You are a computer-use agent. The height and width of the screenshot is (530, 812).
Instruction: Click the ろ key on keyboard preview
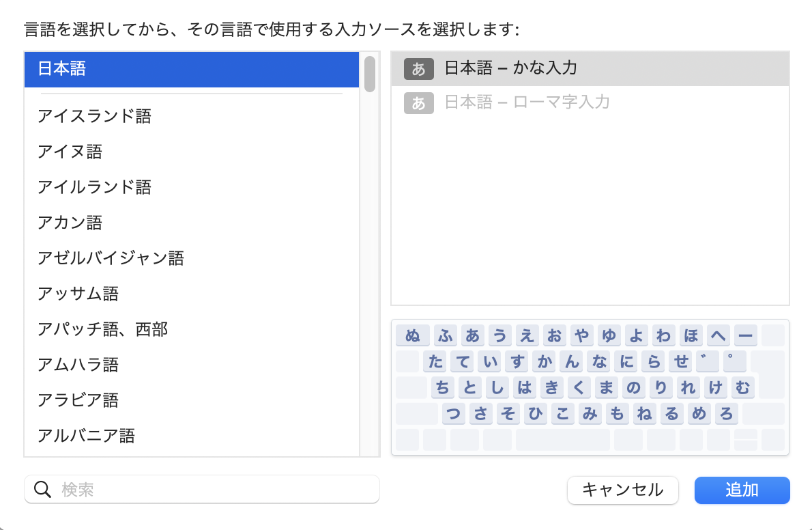(727, 413)
